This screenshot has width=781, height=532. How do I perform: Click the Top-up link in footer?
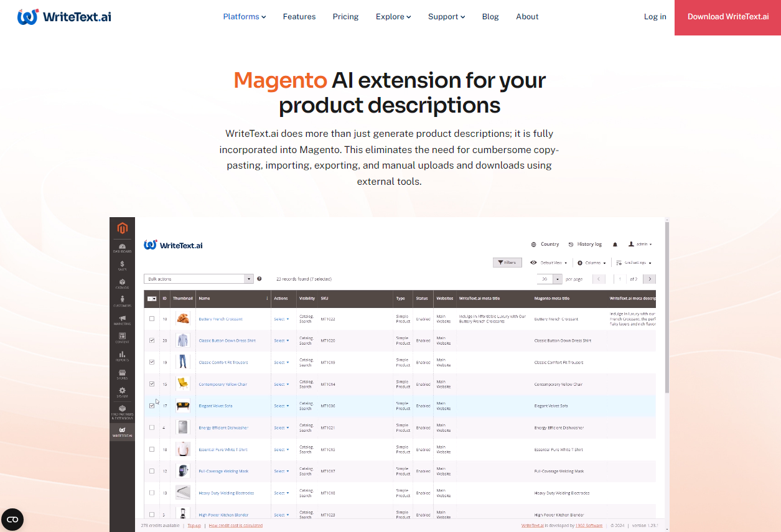click(x=194, y=526)
